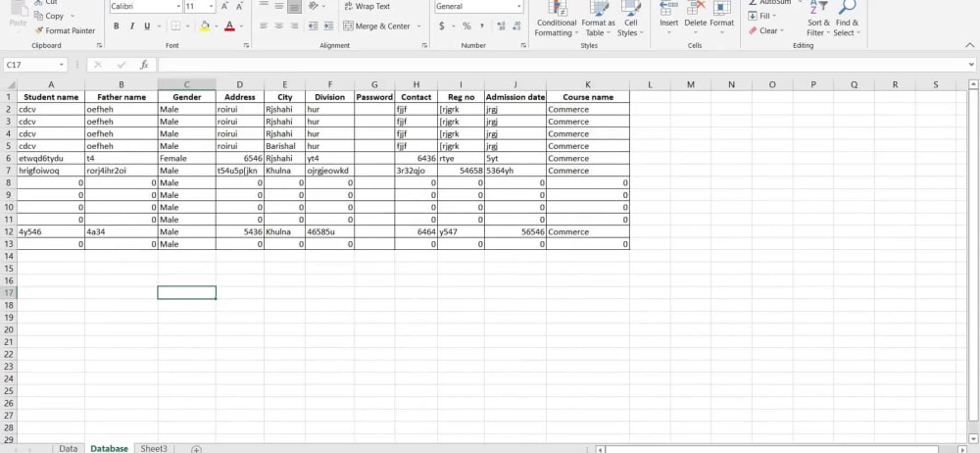Viewport: 980px width, 453px height.
Task: Expand the formula bar
Action: point(971,65)
